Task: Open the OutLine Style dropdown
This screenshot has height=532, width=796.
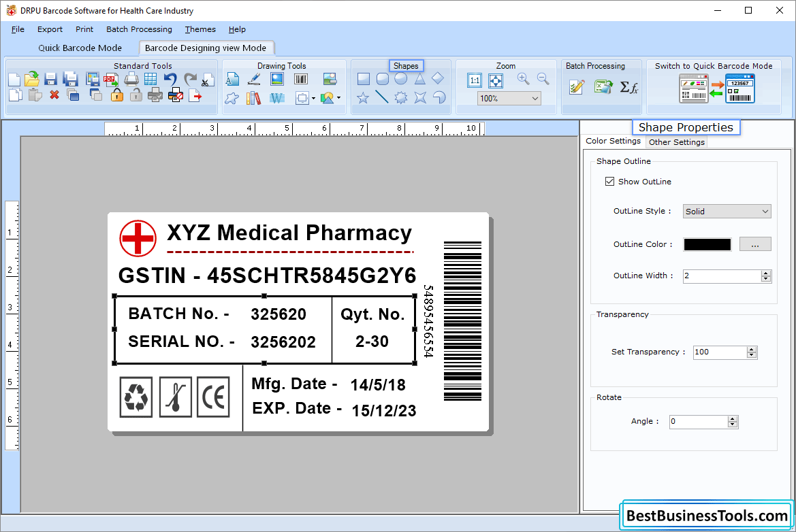Action: (x=726, y=211)
